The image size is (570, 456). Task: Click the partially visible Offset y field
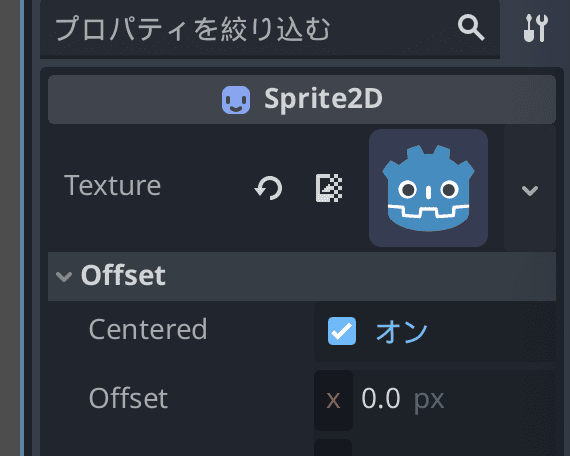pyautogui.click(x=435, y=448)
